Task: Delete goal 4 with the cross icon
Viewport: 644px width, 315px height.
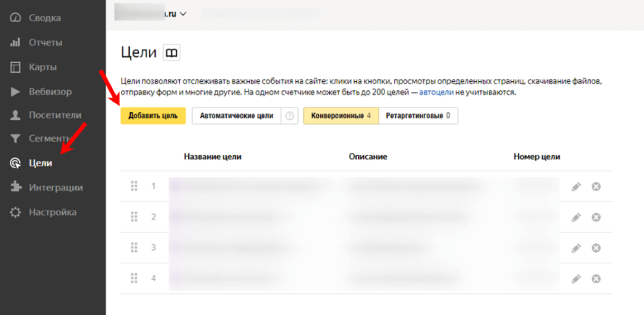Action: [x=596, y=278]
